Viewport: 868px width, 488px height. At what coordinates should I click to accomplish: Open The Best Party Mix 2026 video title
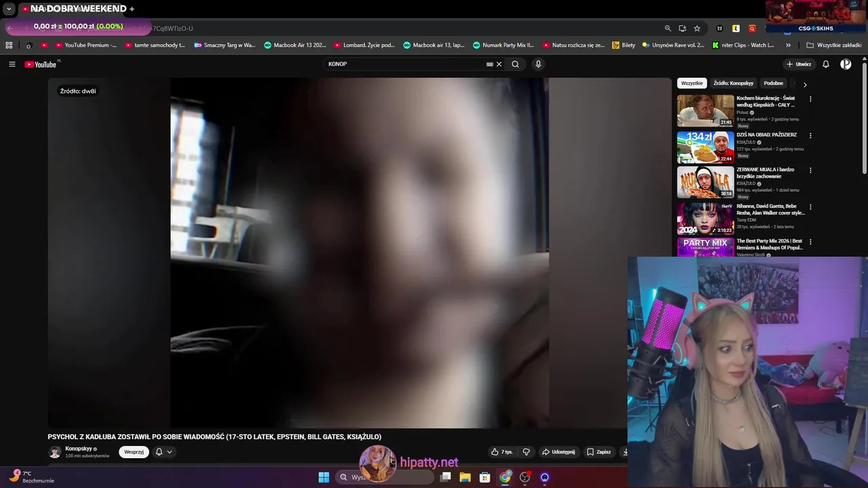point(770,244)
